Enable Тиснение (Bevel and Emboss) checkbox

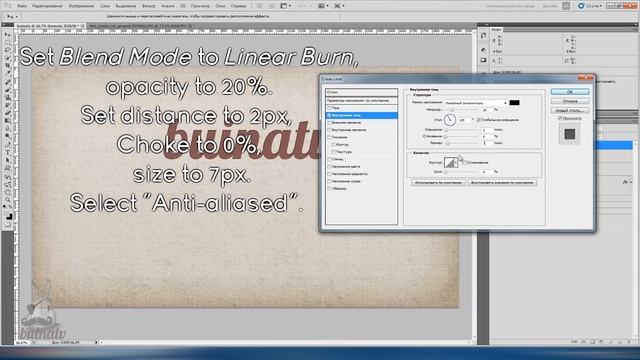click(x=329, y=137)
